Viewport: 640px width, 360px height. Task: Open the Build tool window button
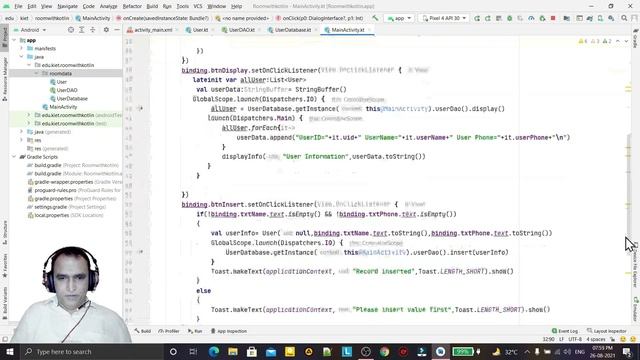pyautogui.click(x=142, y=331)
